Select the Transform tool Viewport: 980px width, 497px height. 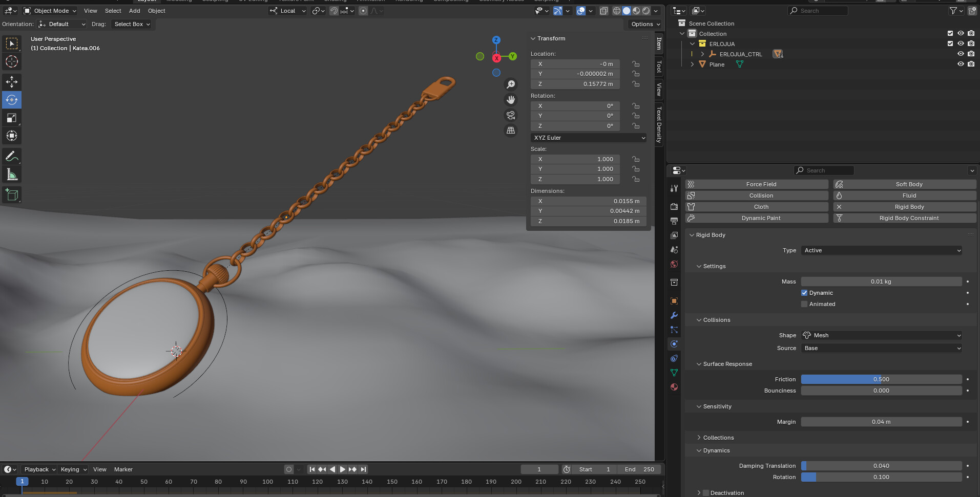(12, 136)
